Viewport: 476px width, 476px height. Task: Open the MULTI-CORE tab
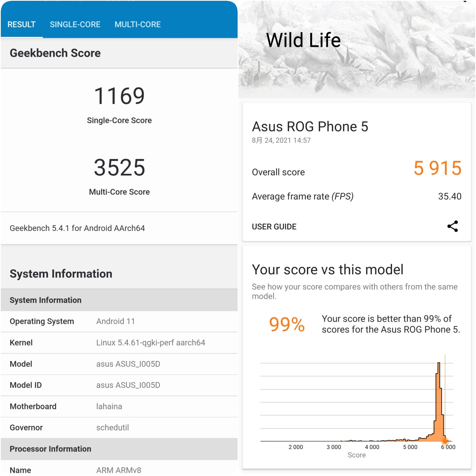click(x=138, y=25)
